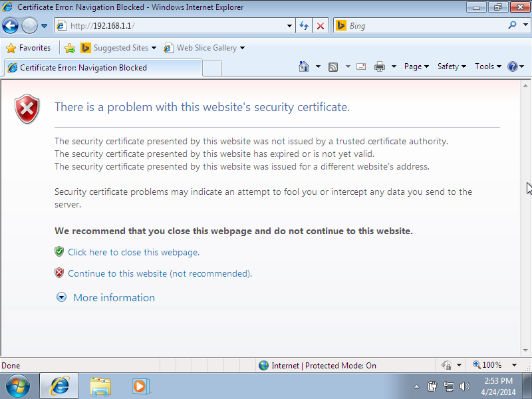Open the privacy/security status bar icon
The image size is (532, 399).
[446, 365]
